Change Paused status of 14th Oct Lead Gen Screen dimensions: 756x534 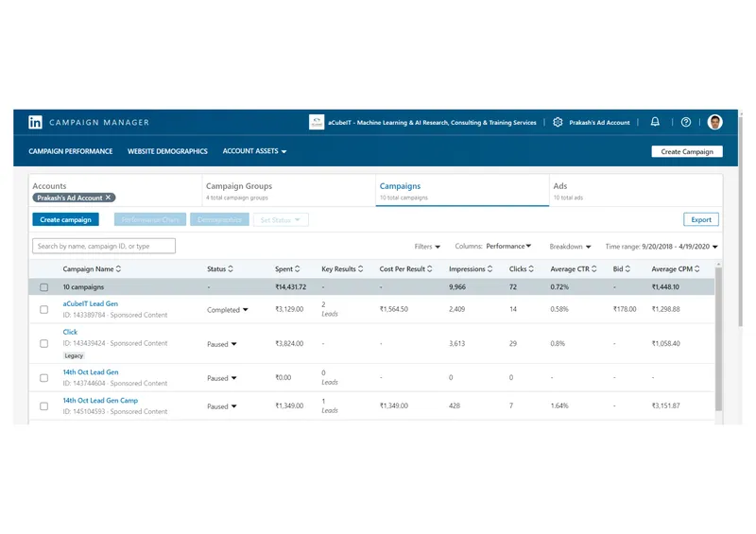click(x=222, y=378)
